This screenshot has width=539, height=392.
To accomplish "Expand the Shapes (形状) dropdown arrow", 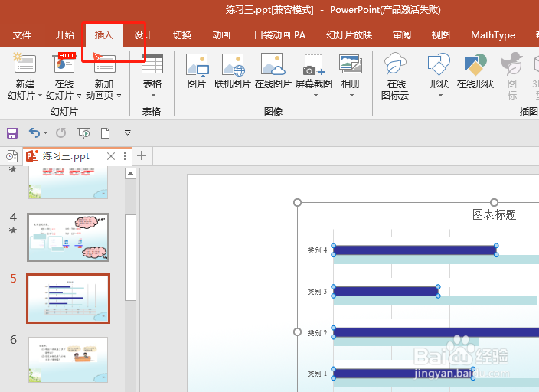I will (440, 95).
